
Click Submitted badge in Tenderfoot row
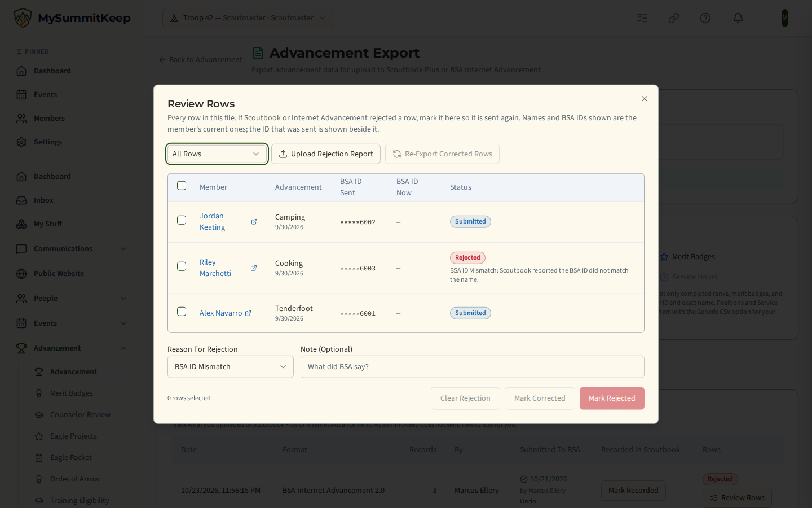tap(470, 313)
